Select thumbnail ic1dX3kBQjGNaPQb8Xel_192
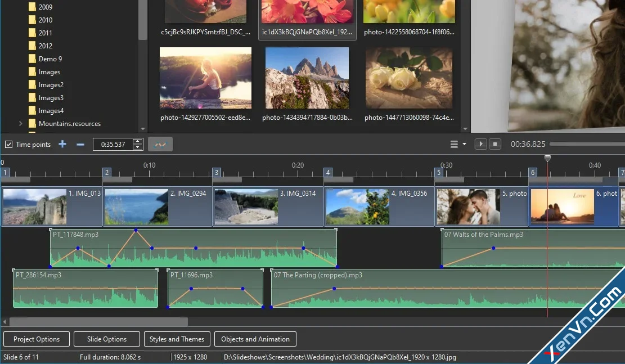This screenshot has width=625, height=364. point(307,19)
